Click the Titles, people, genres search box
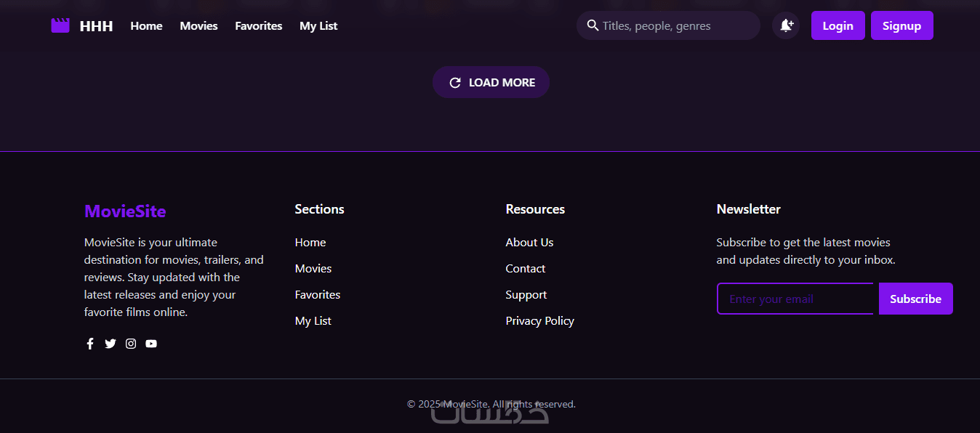 [x=676, y=25]
